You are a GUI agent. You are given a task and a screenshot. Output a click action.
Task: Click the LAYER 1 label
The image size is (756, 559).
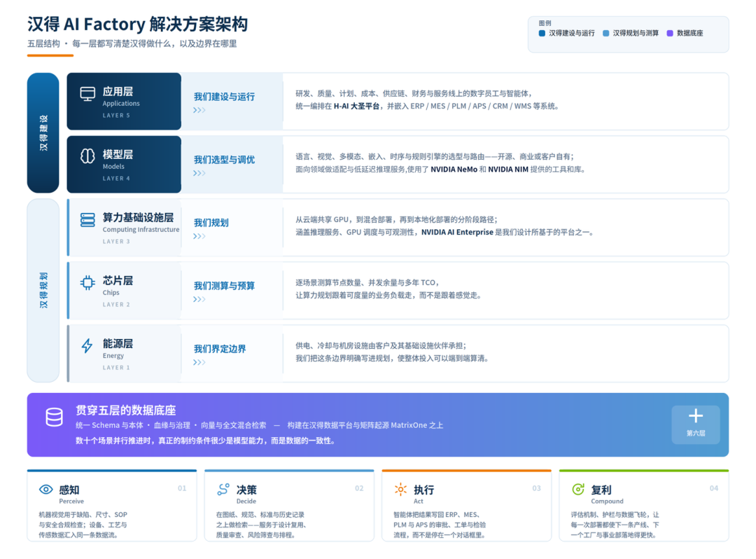pyautogui.click(x=116, y=368)
